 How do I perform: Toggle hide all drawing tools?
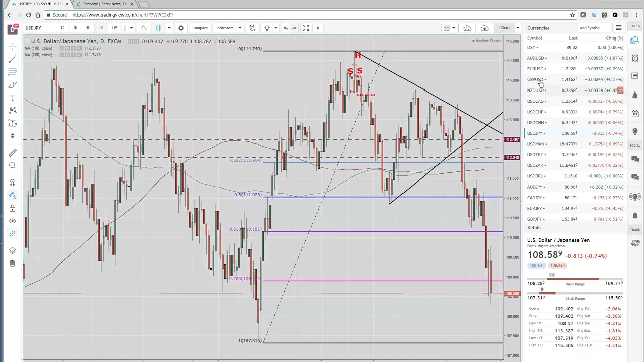tap(13, 221)
